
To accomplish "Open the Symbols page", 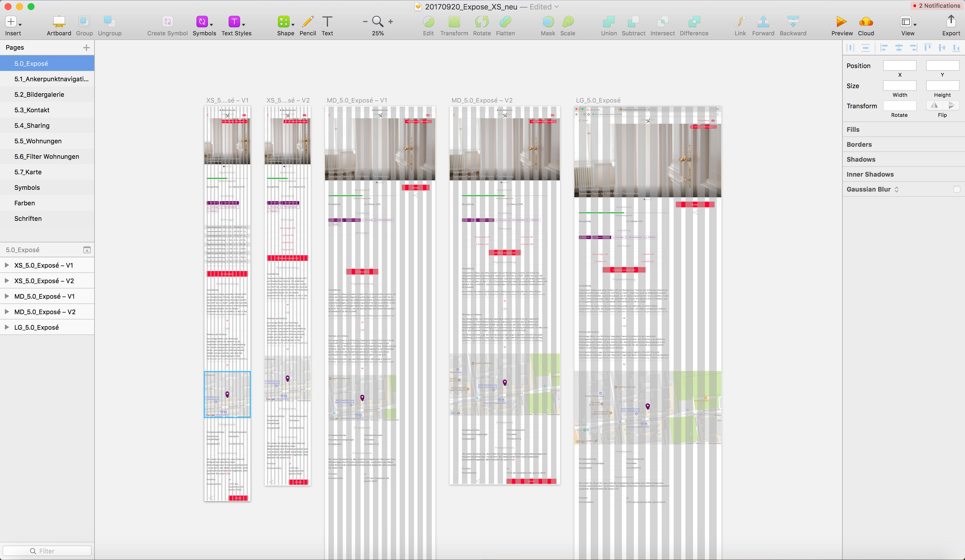I will point(47,187).
